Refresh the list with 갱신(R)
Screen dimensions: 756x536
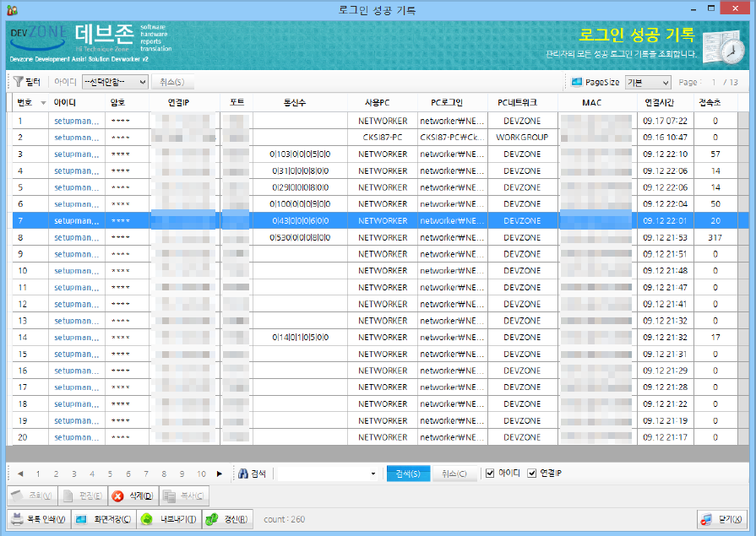point(227,519)
